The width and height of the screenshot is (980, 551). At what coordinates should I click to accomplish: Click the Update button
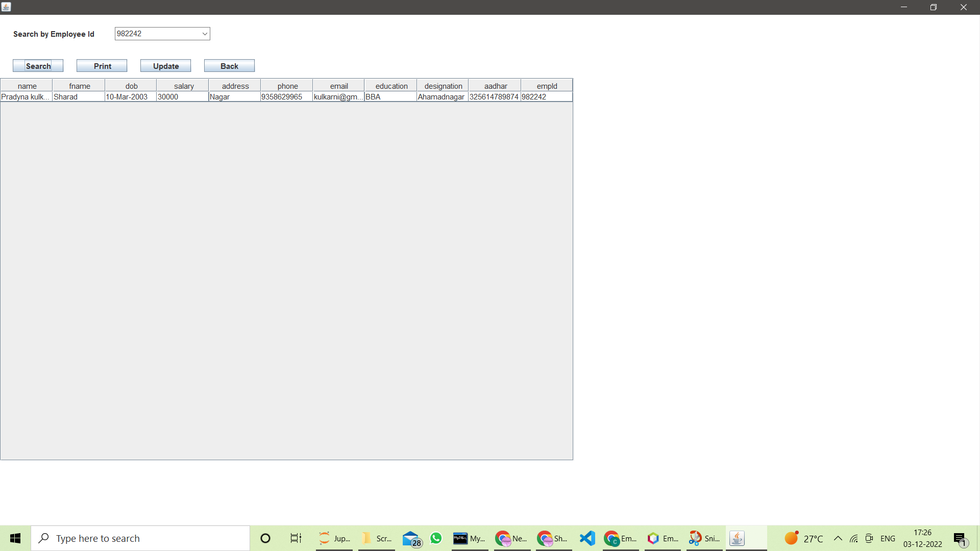pyautogui.click(x=165, y=65)
